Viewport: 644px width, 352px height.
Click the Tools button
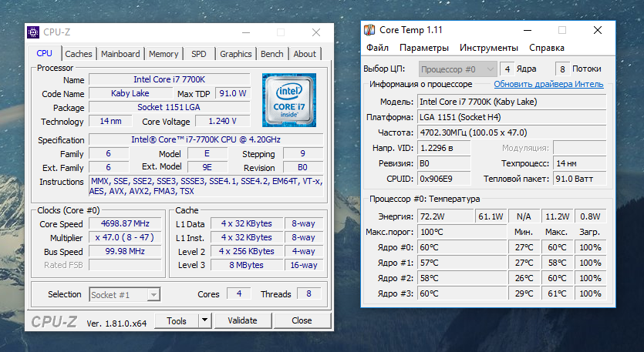click(x=177, y=321)
